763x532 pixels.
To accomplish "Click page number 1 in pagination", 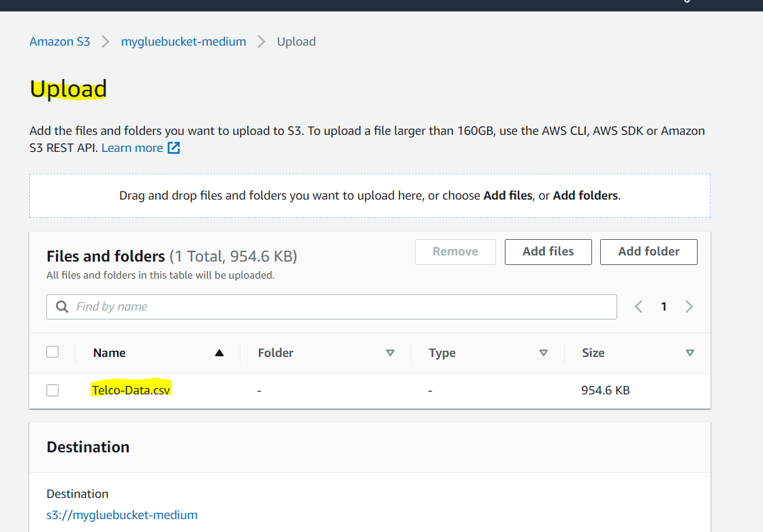I will pyautogui.click(x=664, y=307).
